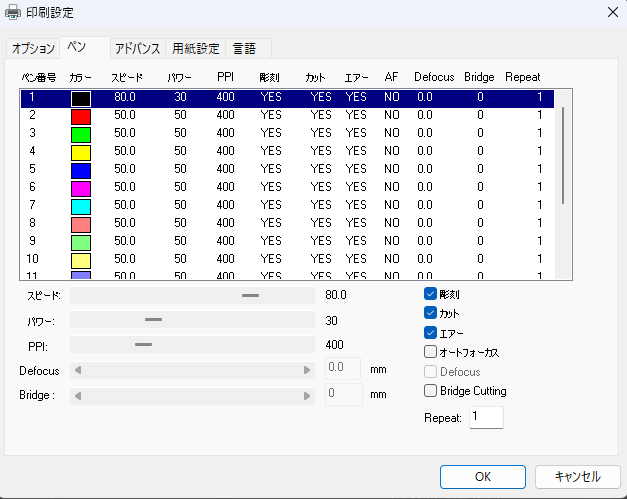Image resolution: width=627 pixels, height=499 pixels.
Task: Enable the オートフォーカス checkbox
Action: [431, 352]
